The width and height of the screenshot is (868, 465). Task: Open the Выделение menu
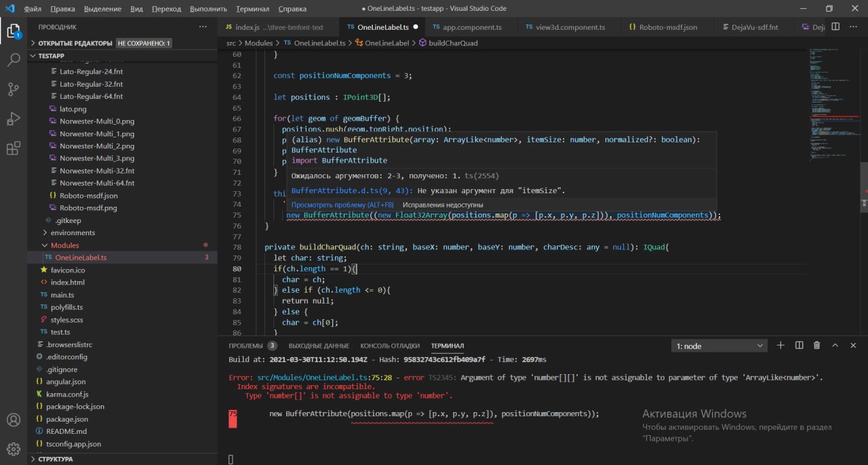pyautogui.click(x=103, y=9)
